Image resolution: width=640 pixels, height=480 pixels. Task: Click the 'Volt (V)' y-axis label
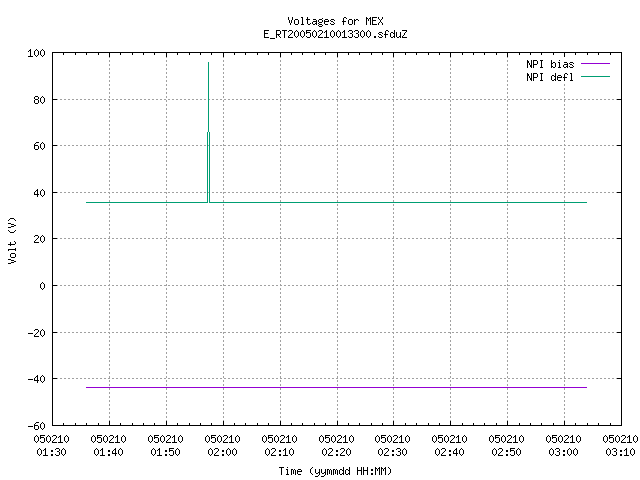12,240
